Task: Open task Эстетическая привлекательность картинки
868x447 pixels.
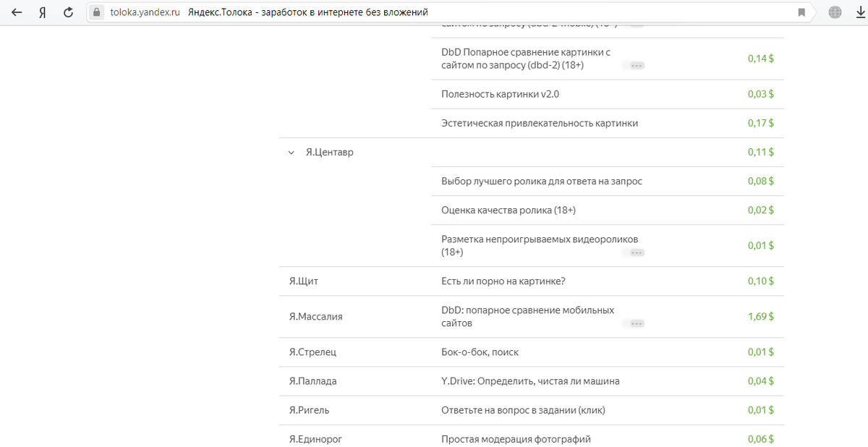Action: click(540, 123)
